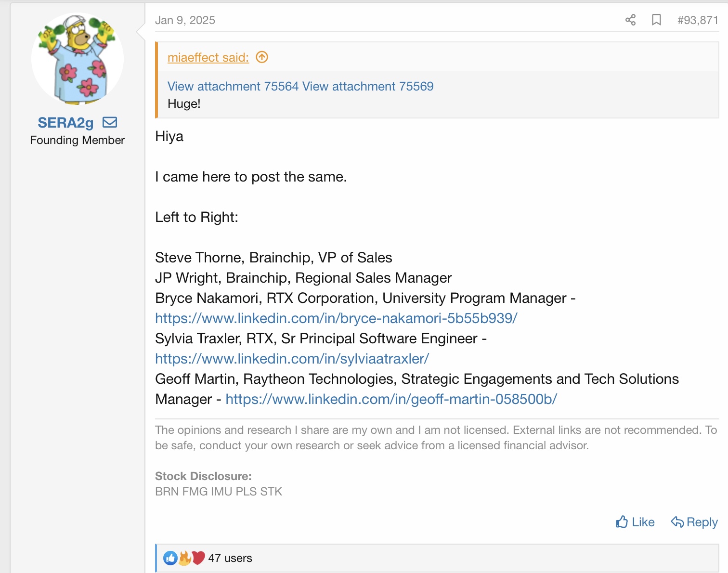This screenshot has width=728, height=573.
Task: Bookmark this post with the bookmark icon
Action: 656,20
